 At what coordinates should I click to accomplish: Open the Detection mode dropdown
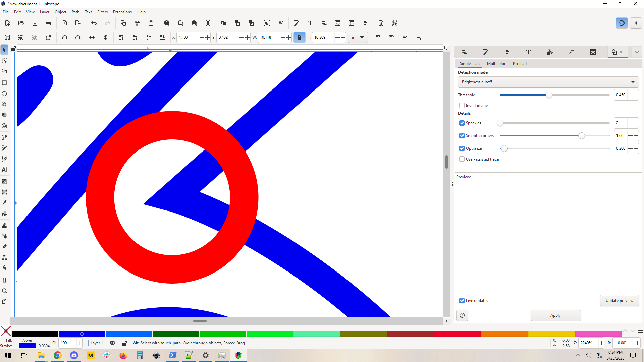pyautogui.click(x=548, y=82)
